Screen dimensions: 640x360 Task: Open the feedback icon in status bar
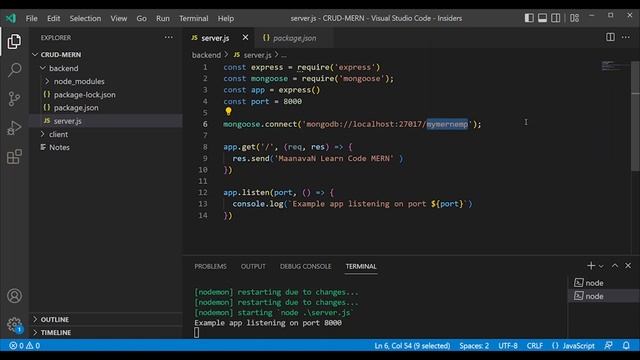pos(608,346)
